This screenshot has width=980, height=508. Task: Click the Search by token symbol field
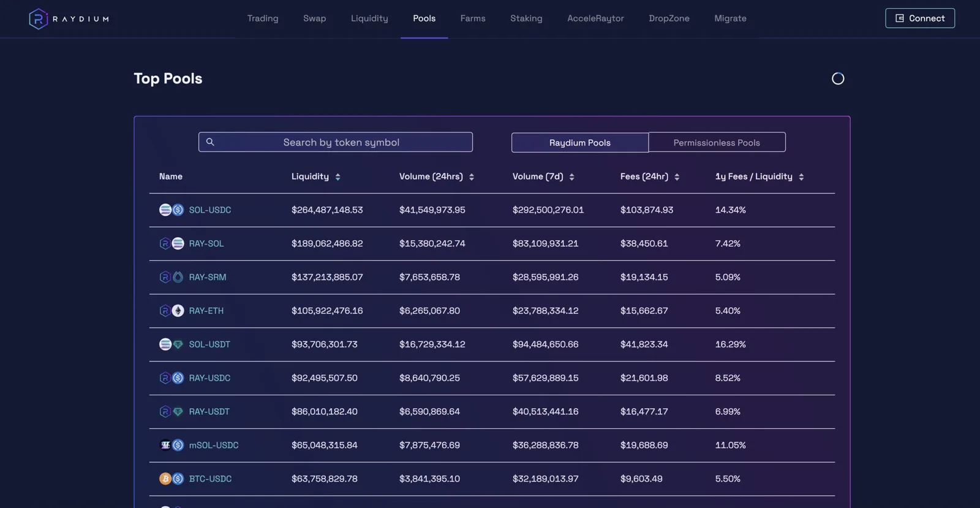point(336,142)
